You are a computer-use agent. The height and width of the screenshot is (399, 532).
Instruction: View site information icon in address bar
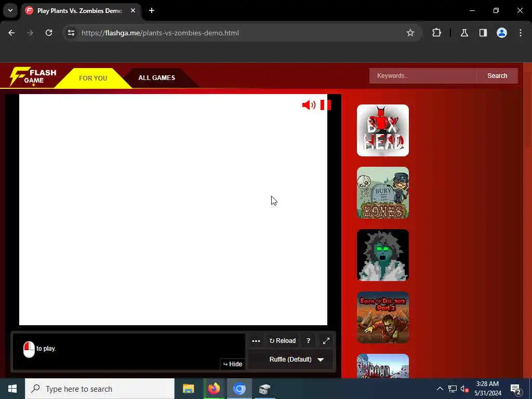pos(71,33)
